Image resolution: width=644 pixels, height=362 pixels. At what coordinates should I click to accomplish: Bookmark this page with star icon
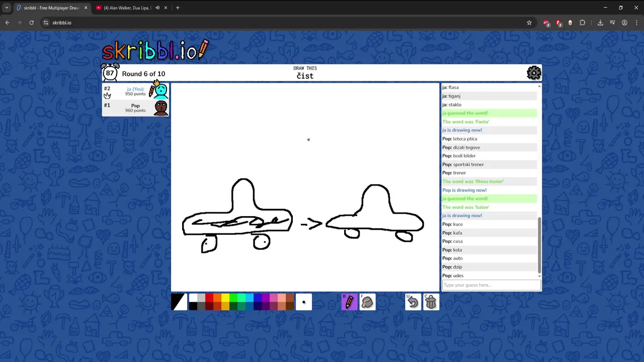(x=529, y=23)
